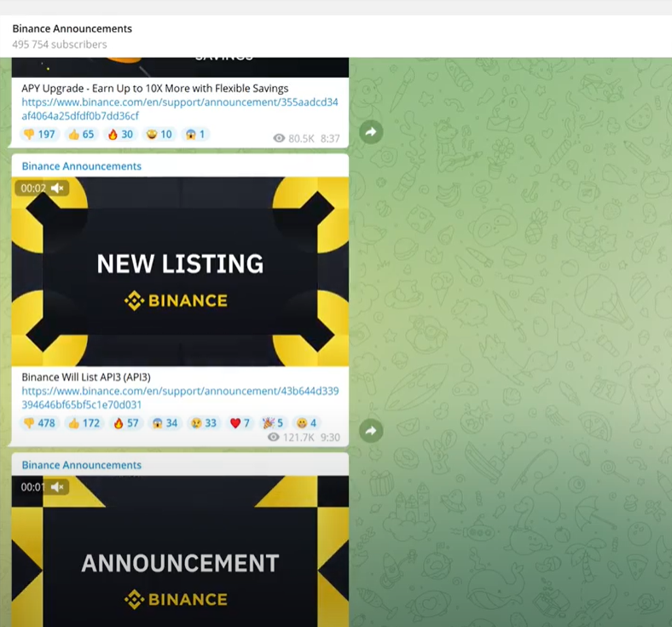
Task: Click the thumbs-down 197 reaction
Action: [39, 135]
